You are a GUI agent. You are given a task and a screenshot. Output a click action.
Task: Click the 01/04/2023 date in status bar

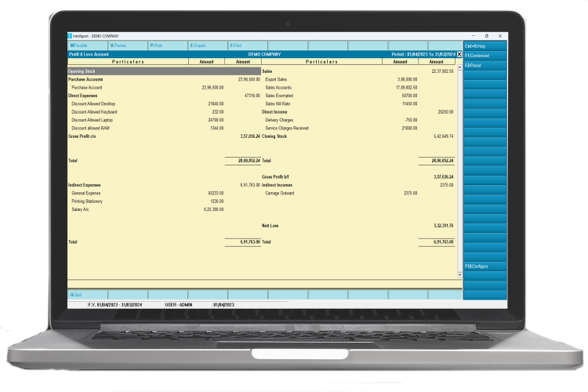pos(224,305)
